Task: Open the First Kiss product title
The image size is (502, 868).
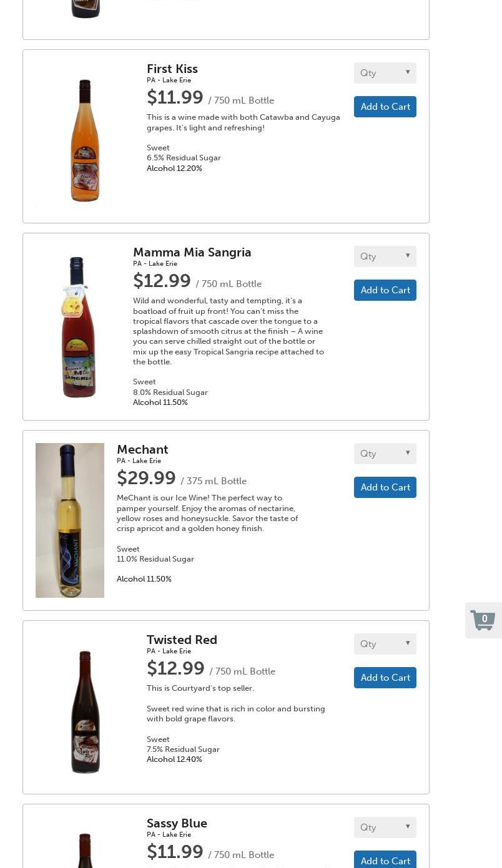Action: point(172,69)
